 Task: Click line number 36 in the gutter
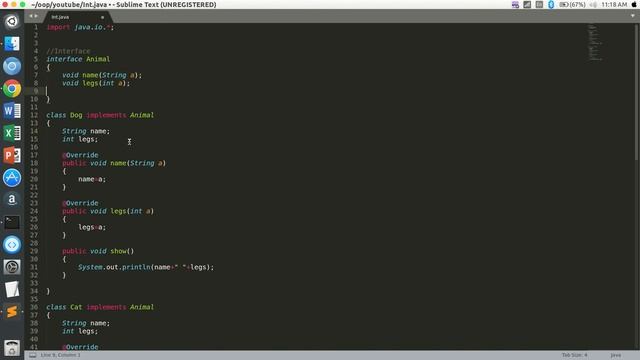pyautogui.click(x=34, y=307)
